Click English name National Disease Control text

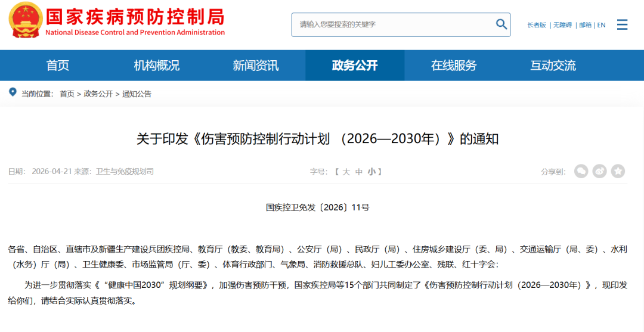click(135, 32)
